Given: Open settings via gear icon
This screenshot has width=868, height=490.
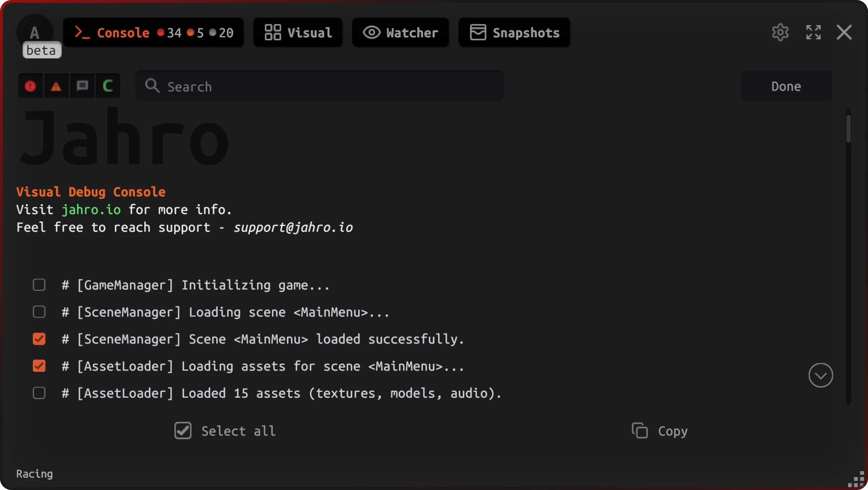Looking at the screenshot, I should [x=780, y=33].
